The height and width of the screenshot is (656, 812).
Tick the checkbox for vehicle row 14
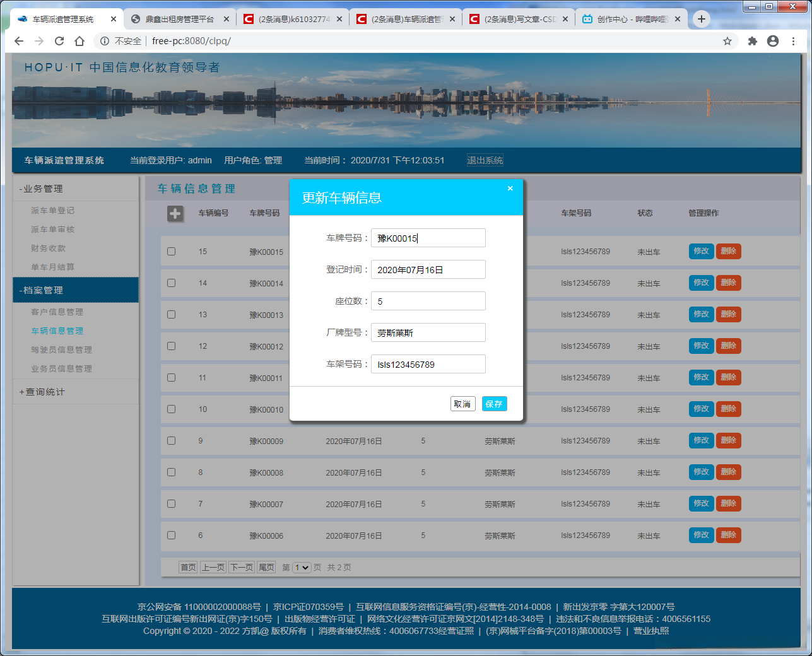171,283
